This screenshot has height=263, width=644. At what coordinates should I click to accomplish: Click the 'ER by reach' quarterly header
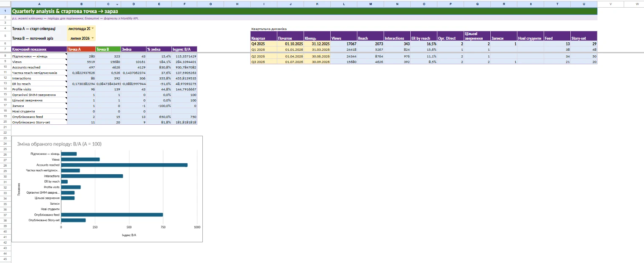click(x=424, y=36)
